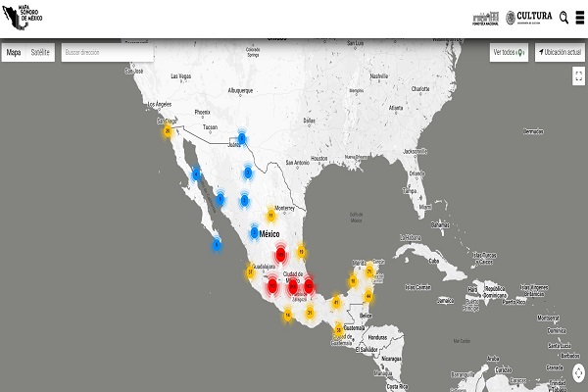
Task: Focus the Buscar dirección search field
Action: tap(108, 52)
